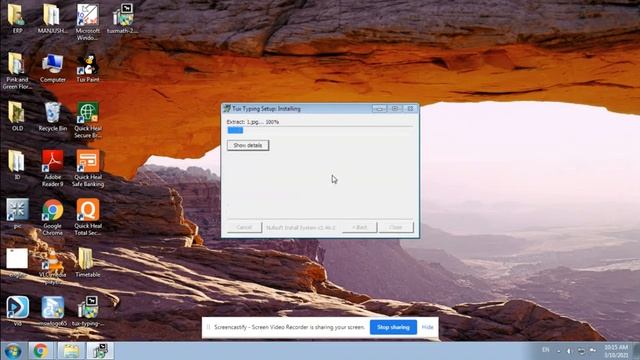Click the installer extraction progress bar

320,130
